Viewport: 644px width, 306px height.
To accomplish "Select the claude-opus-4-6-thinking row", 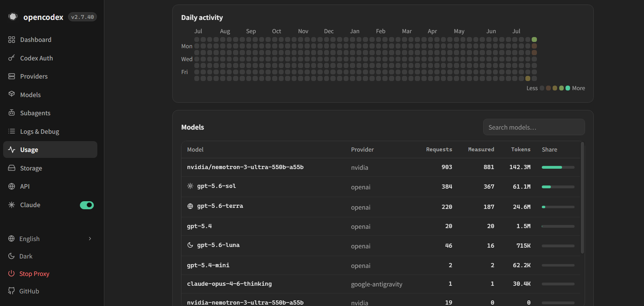I will (381, 284).
